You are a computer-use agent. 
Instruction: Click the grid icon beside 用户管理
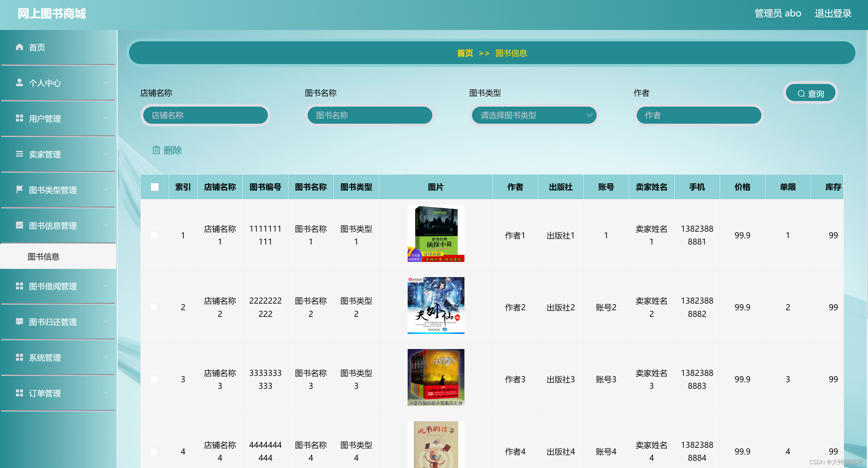point(20,118)
